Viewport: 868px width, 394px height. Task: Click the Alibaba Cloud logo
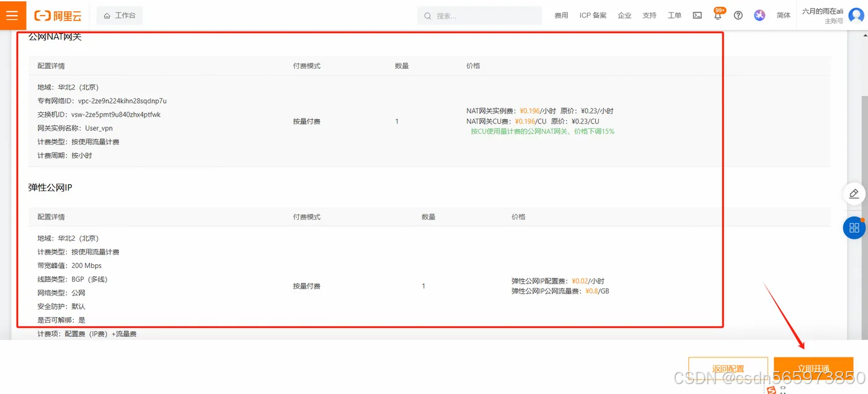58,16
